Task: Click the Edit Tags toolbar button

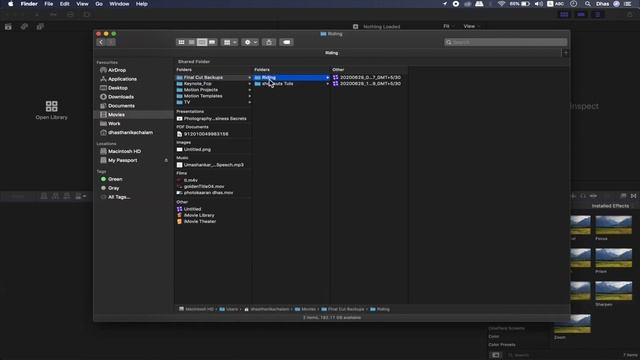Action: [x=287, y=42]
